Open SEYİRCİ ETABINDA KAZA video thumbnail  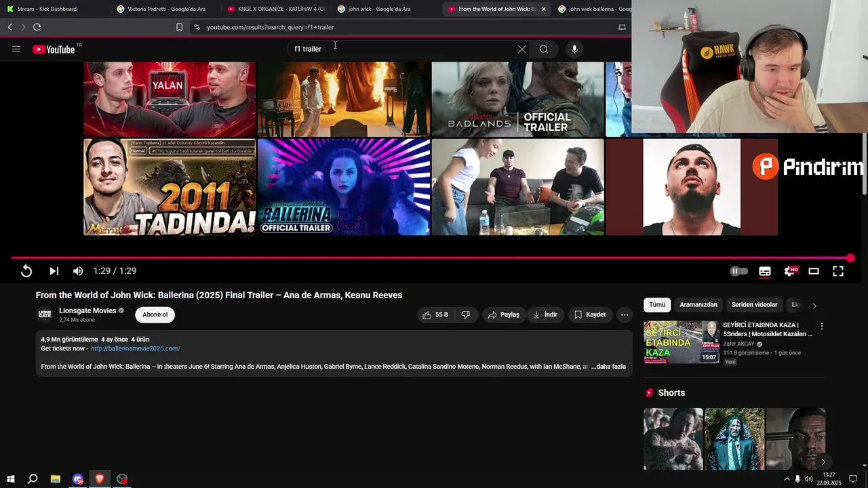pos(681,342)
